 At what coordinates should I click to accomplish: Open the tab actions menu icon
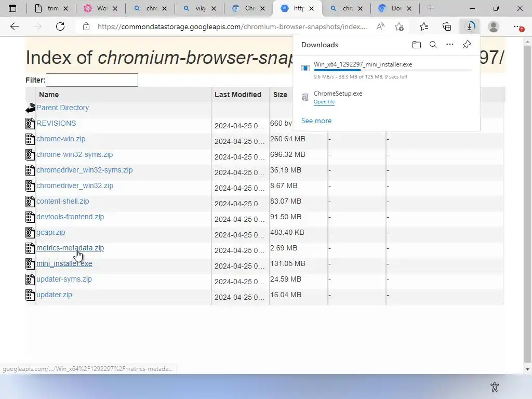click(x=12, y=8)
